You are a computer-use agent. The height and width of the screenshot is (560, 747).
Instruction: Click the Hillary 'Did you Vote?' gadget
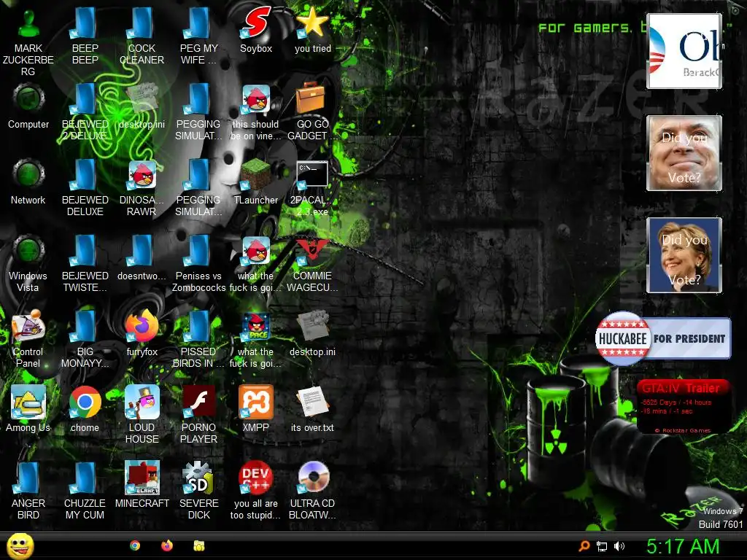[684, 254]
